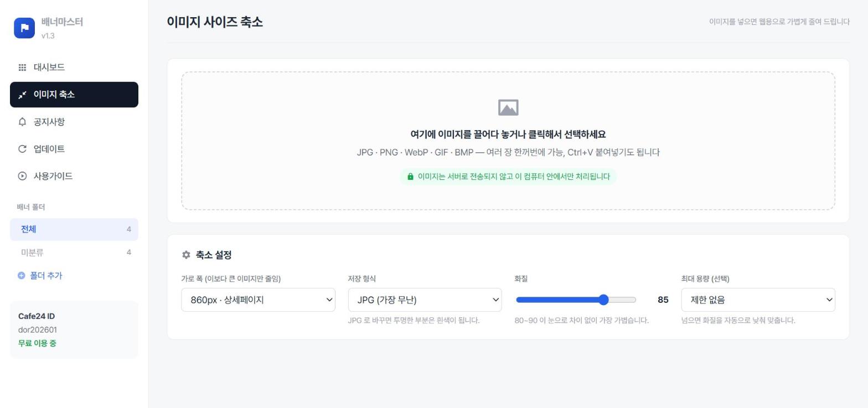Add a new folder with 폴더 추가

(x=40, y=276)
